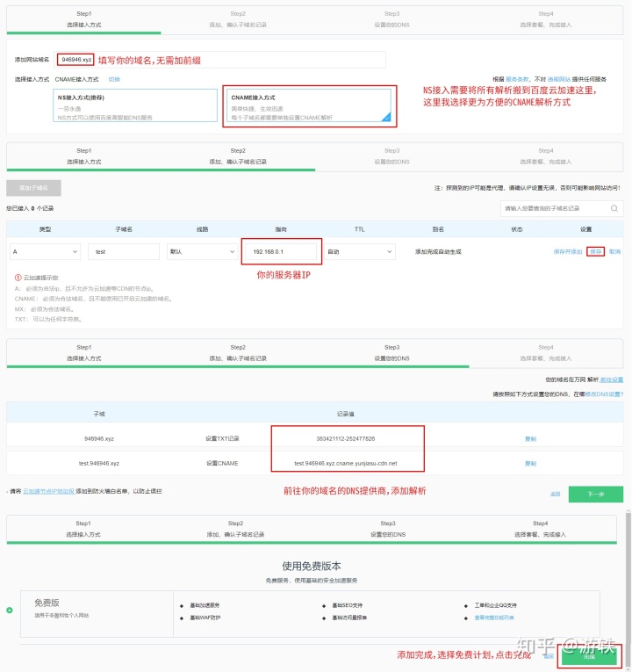Click the 指向 field containing 192.168.0.1

click(x=281, y=251)
